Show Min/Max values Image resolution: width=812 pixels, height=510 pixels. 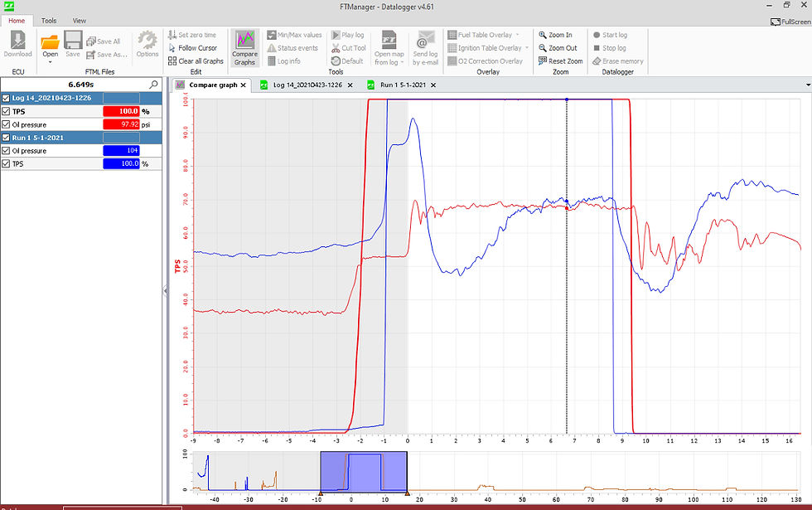click(294, 35)
